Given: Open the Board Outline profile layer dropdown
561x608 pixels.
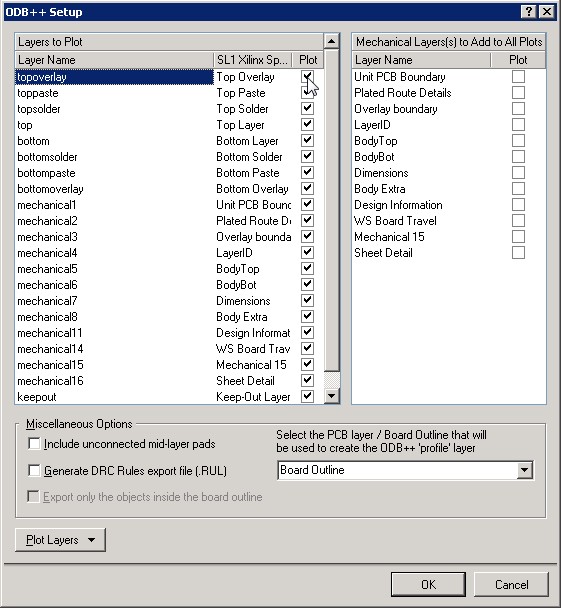Looking at the screenshot, I should click(x=524, y=470).
